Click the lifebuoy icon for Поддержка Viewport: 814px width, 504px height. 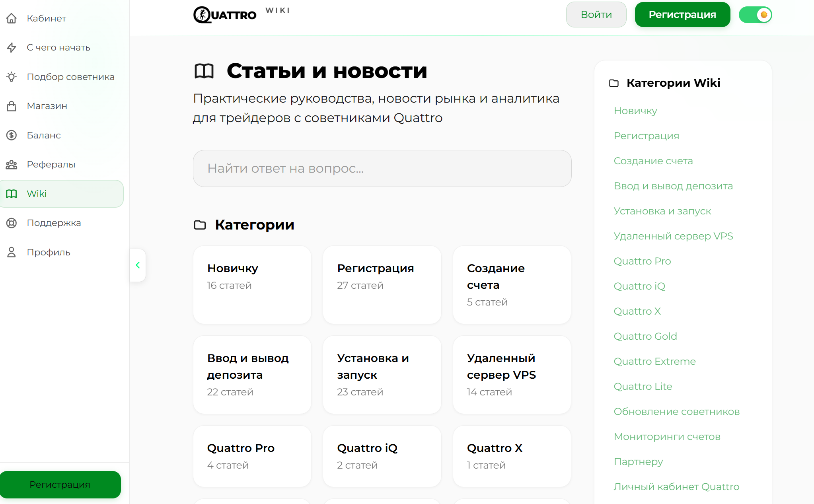point(12,223)
